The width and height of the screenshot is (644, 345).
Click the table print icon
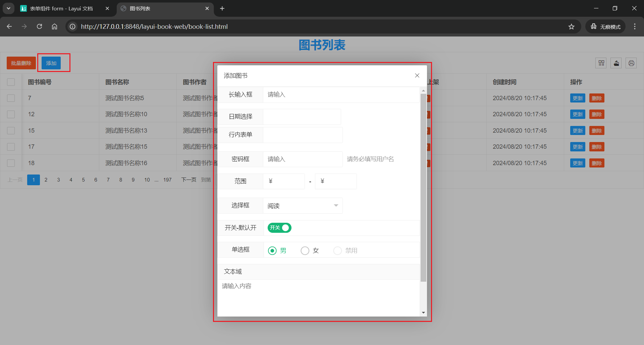tap(631, 63)
